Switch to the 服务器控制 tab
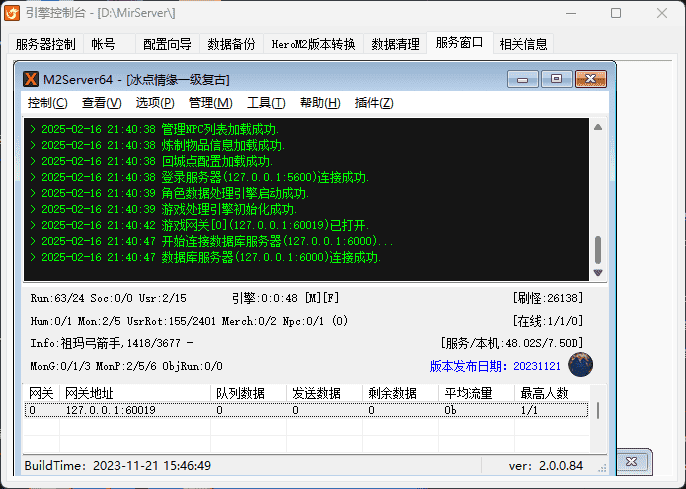Image resolution: width=686 pixels, height=489 pixels. [x=45, y=44]
